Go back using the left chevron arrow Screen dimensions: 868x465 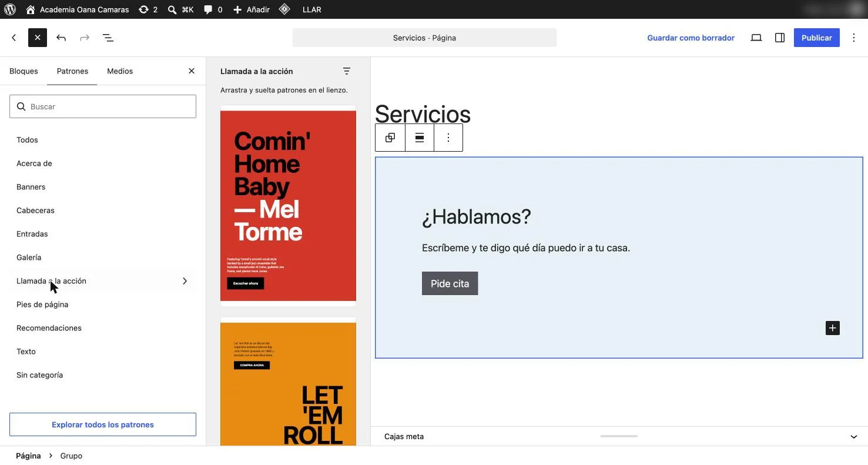point(14,38)
